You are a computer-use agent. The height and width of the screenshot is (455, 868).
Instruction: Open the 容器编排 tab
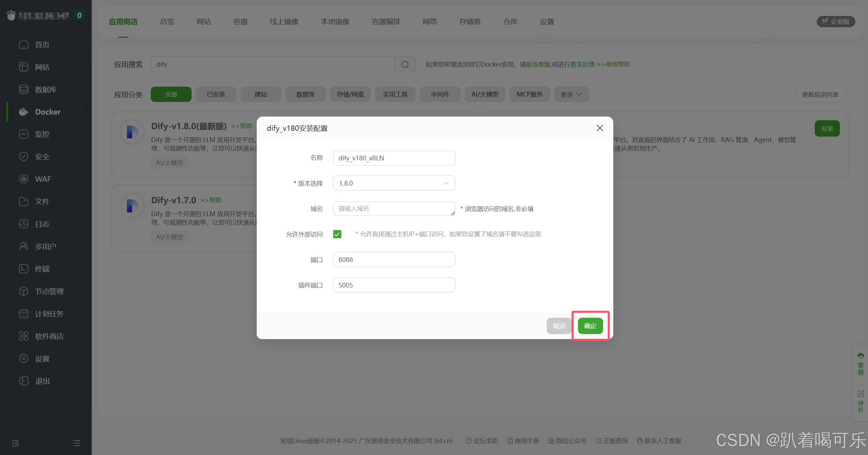tap(386, 22)
